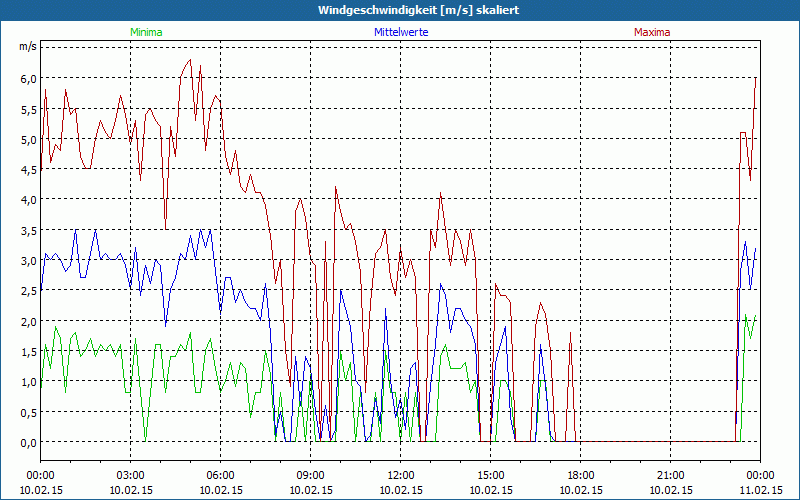Viewport: 800px width, 500px height.
Task: Click the Mittelwerte legend label
Action: 401,32
